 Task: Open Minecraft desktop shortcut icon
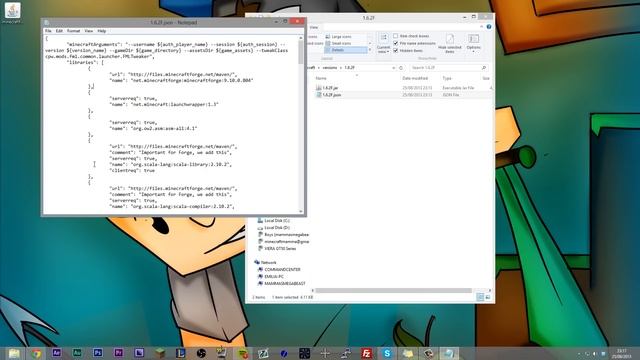pos(12,12)
